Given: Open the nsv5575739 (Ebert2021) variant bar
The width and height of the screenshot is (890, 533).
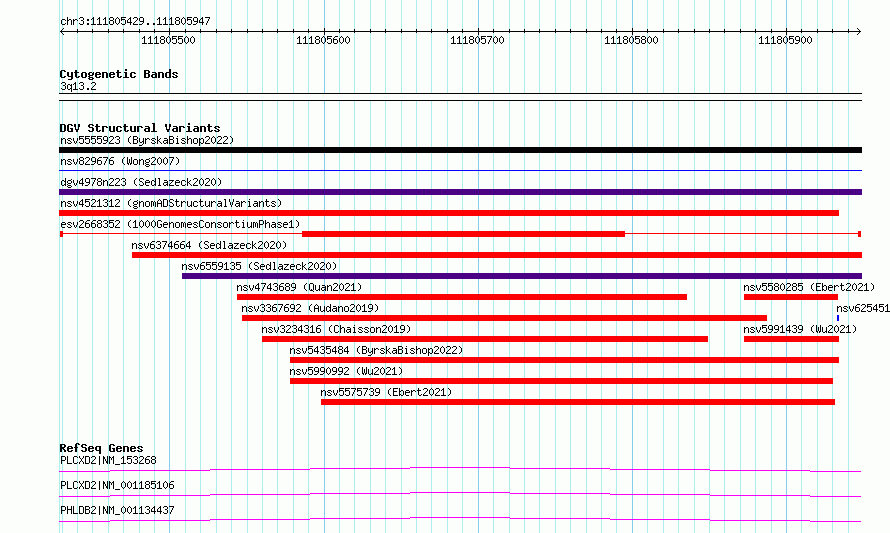Looking at the screenshot, I should pos(578,402).
